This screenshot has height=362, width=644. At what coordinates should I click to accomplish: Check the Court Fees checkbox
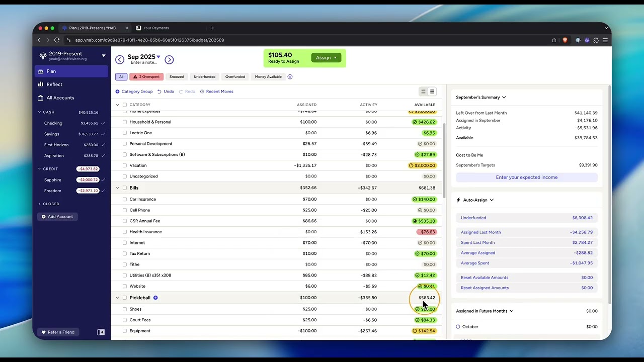[125, 320]
